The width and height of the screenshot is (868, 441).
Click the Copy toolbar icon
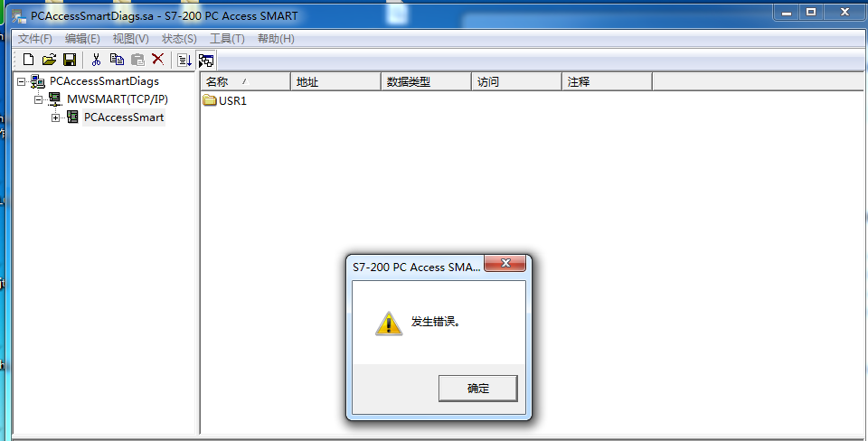point(117,60)
